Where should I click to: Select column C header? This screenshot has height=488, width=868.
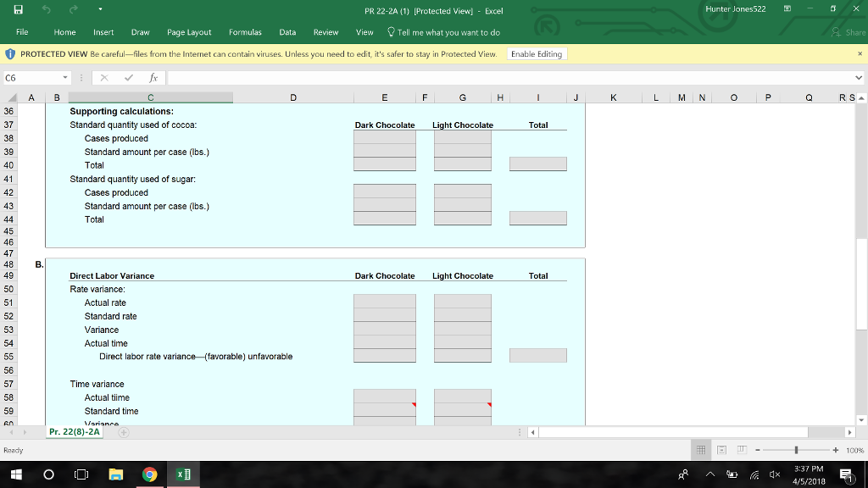[151, 97]
